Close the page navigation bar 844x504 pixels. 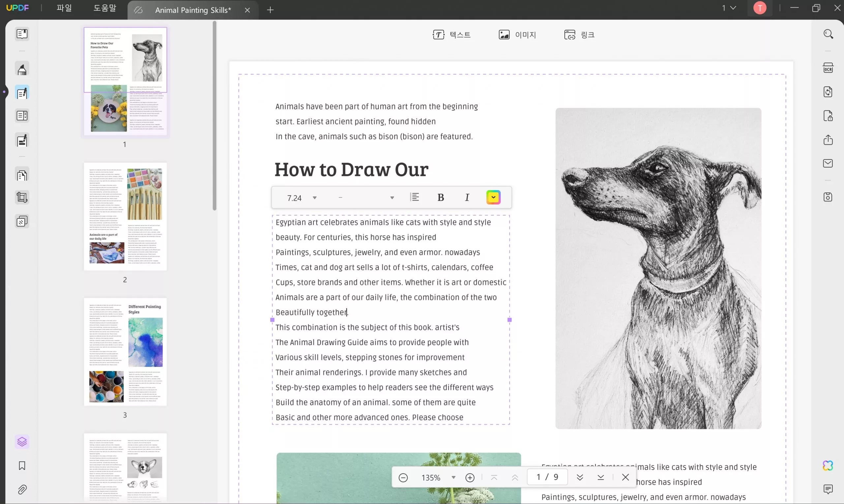pos(626,477)
